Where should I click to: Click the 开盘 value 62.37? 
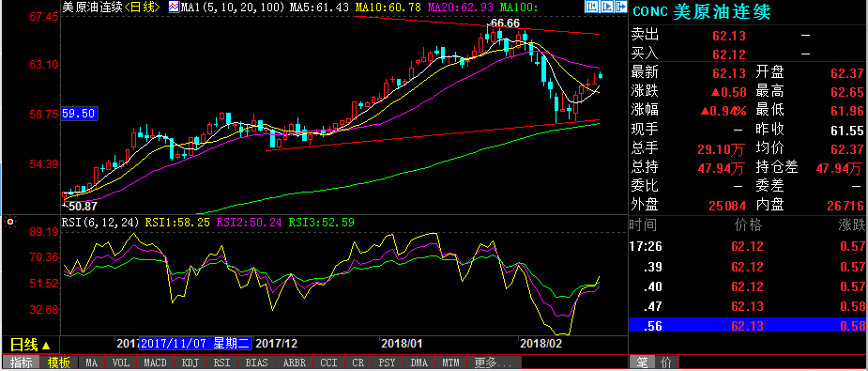pyautogui.click(x=847, y=73)
